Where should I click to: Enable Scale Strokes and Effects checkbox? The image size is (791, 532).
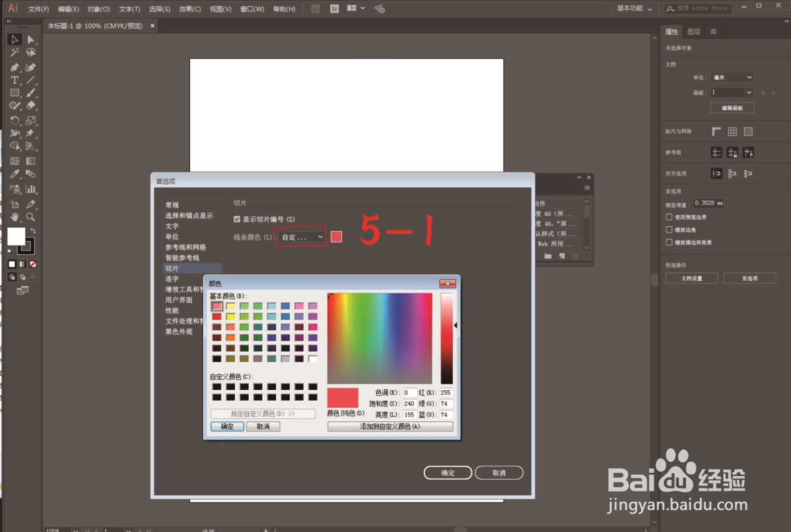669,243
